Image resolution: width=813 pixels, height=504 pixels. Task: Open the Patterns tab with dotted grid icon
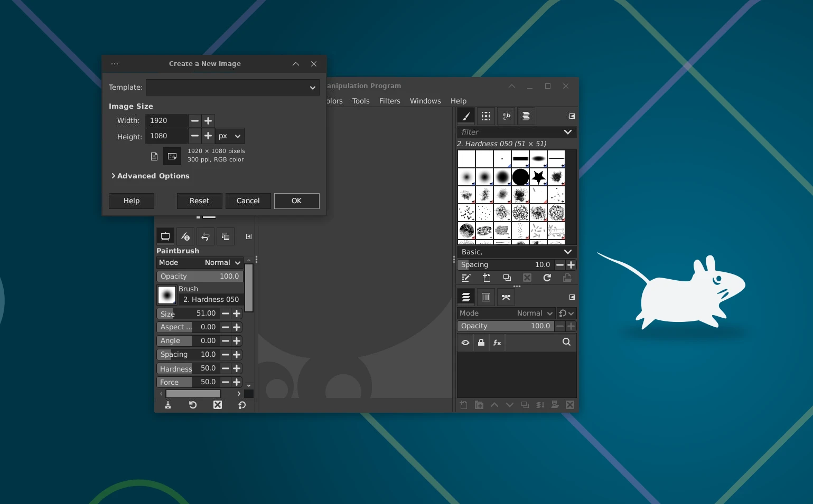point(486,116)
